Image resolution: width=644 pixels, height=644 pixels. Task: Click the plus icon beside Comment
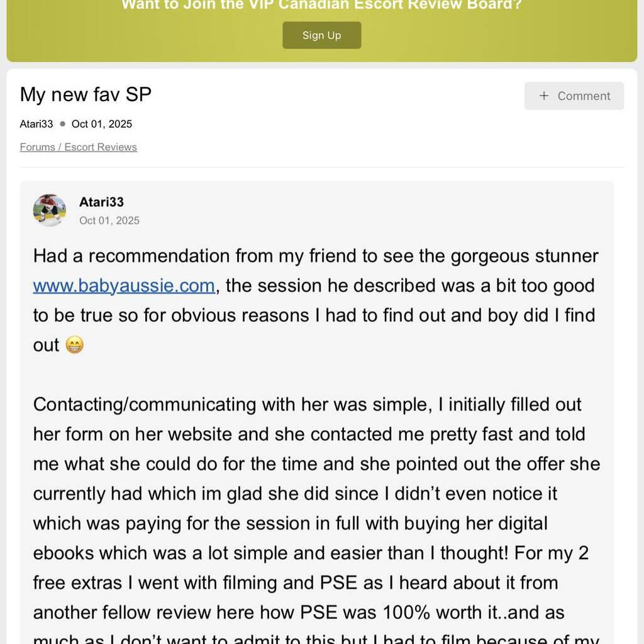click(x=544, y=96)
